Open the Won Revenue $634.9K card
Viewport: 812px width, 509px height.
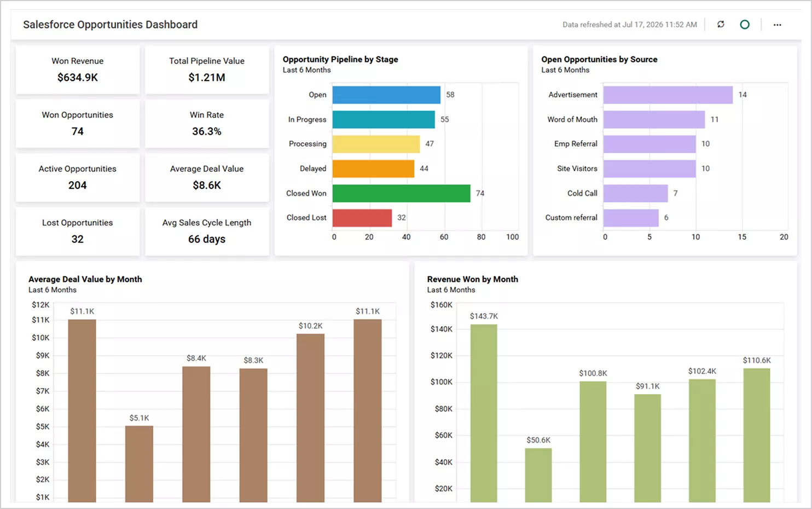tap(78, 70)
